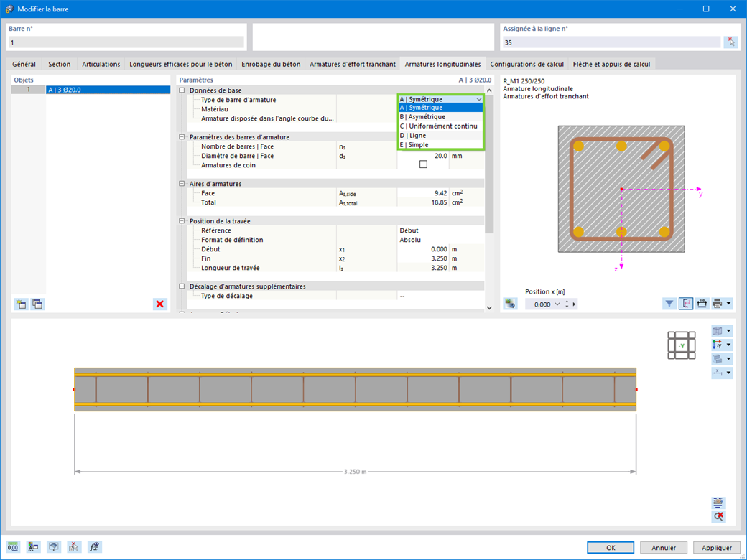747x560 pixels.
Task: Click the reset view list icon
Action: [x=718, y=503]
